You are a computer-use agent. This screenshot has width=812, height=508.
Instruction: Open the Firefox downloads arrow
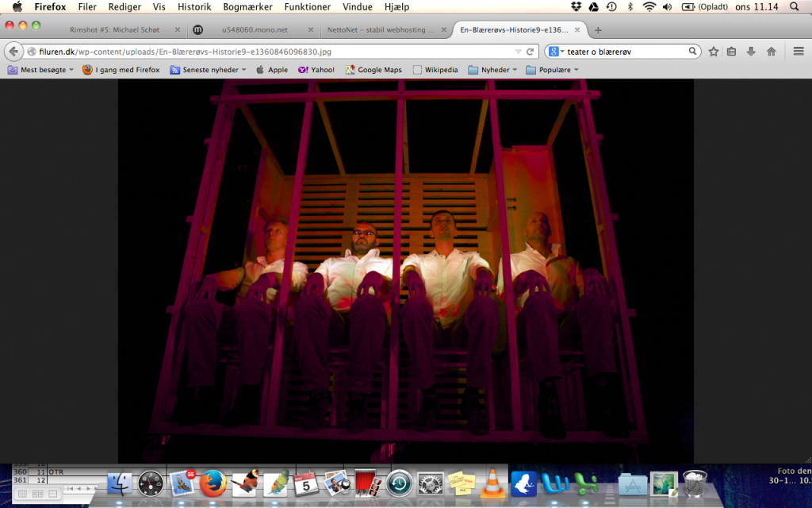[751, 52]
